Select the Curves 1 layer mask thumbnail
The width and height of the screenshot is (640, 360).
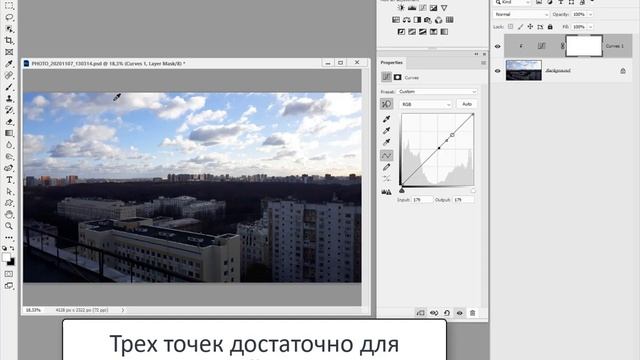(x=584, y=46)
